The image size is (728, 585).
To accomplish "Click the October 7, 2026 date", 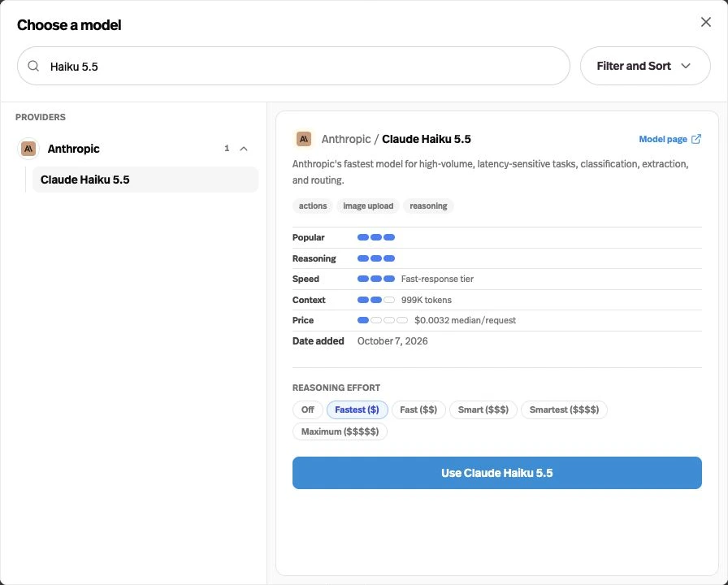I will coord(392,340).
